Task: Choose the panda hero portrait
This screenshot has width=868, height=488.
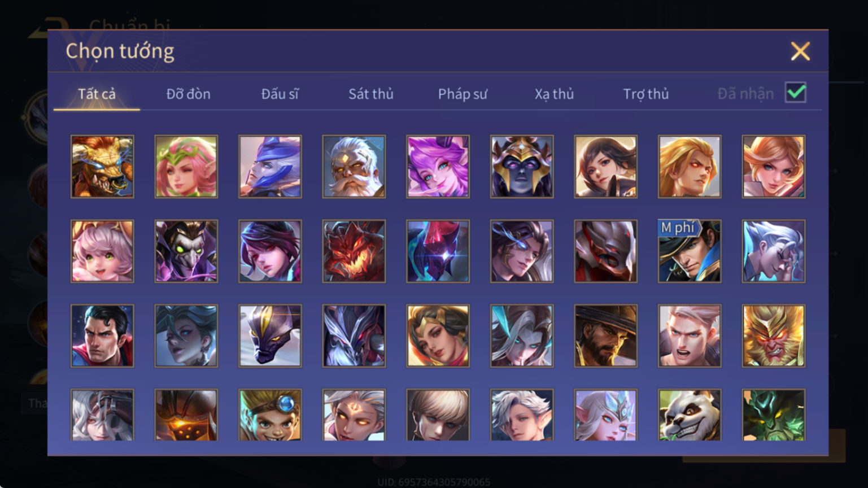Action: pyautogui.click(x=690, y=415)
